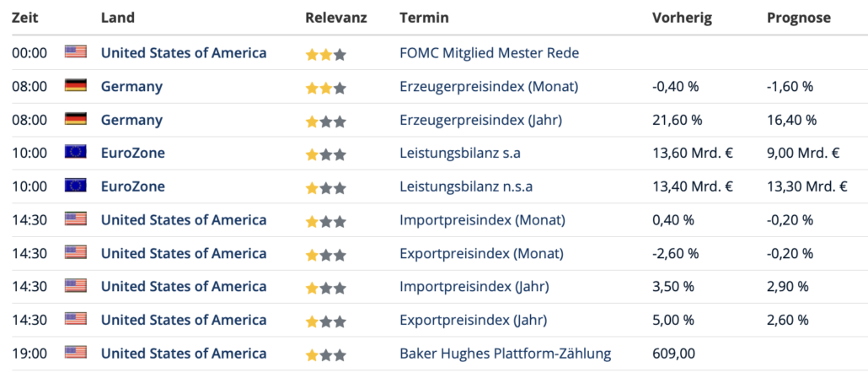Open Leistungsbilanz s.a event link
868x378 pixels.
460,154
